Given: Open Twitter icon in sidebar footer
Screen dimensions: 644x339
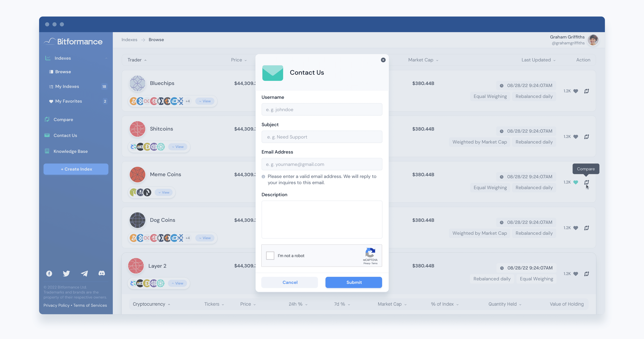Looking at the screenshot, I should tap(66, 274).
